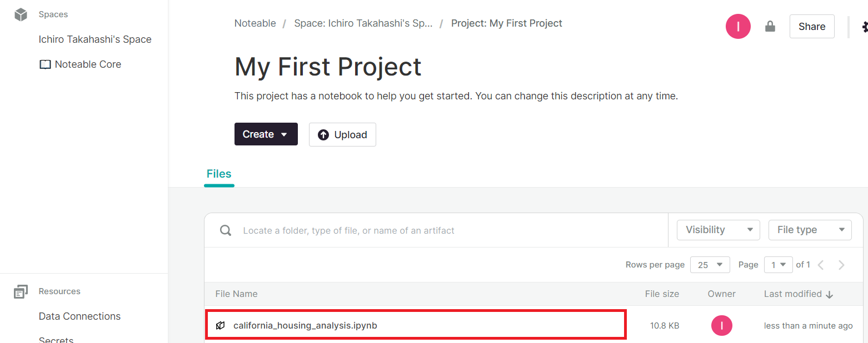Go to previous page arrow
This screenshot has width=868, height=343.
[821, 265]
